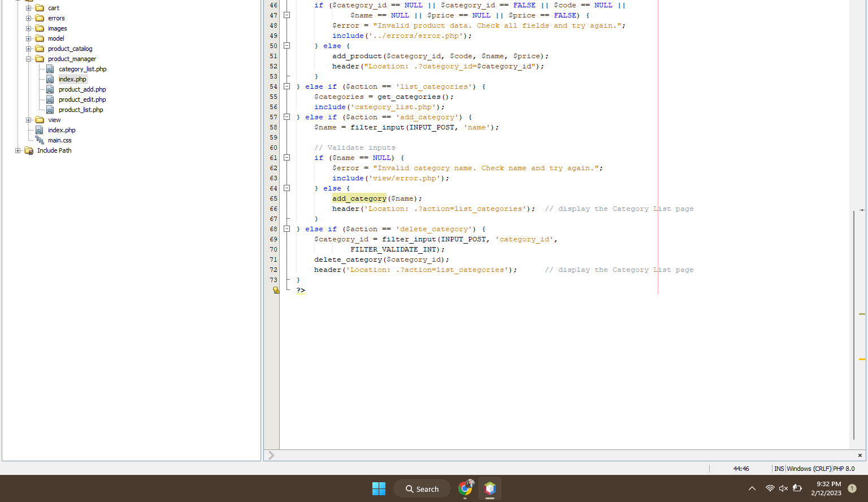Select the highlighted index.php under product_manager
This screenshot has height=502, width=868.
(x=72, y=79)
